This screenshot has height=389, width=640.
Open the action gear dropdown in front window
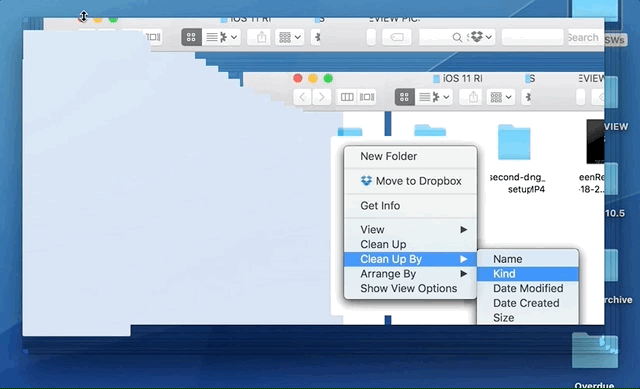click(440, 97)
